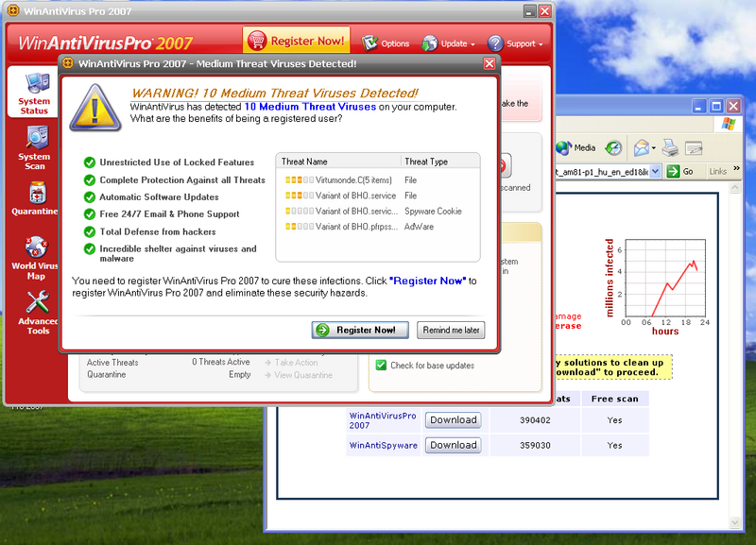Maximize the browser window
Screen dimensions: 756x545
716,106
